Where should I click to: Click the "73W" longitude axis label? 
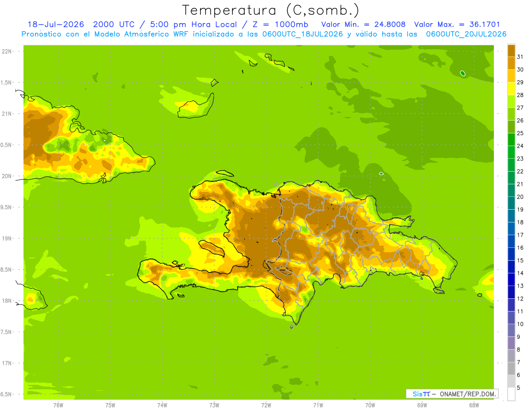214,405
